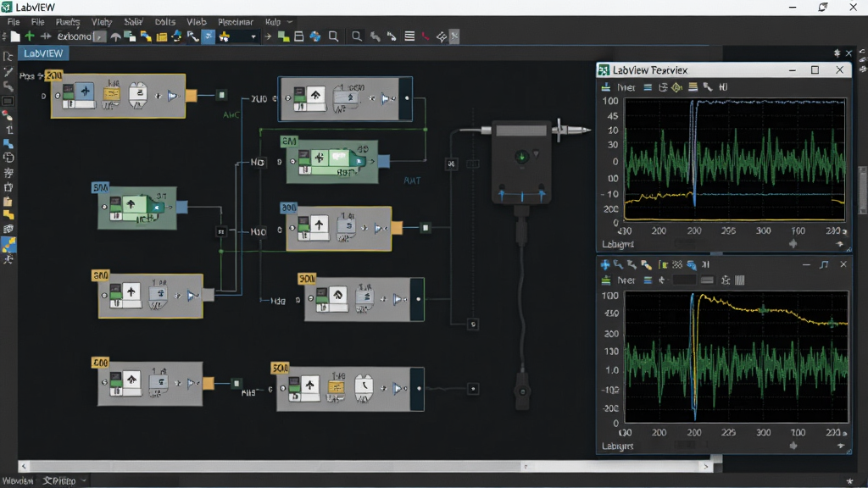Select the tan clipboard icon in left palette
The width and height of the screenshot is (868, 488).
pos(8,202)
